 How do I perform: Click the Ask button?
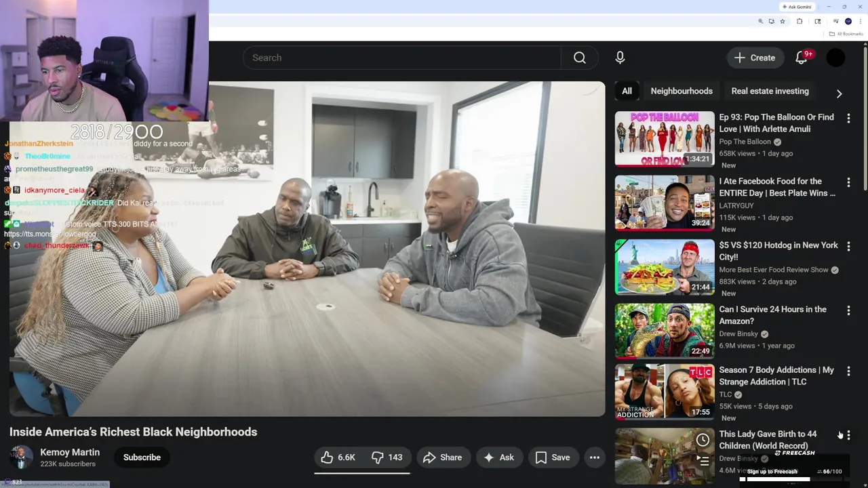tap(498, 457)
